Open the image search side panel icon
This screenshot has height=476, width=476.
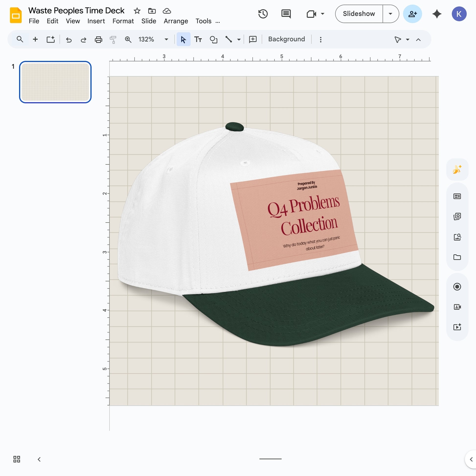tap(457, 237)
